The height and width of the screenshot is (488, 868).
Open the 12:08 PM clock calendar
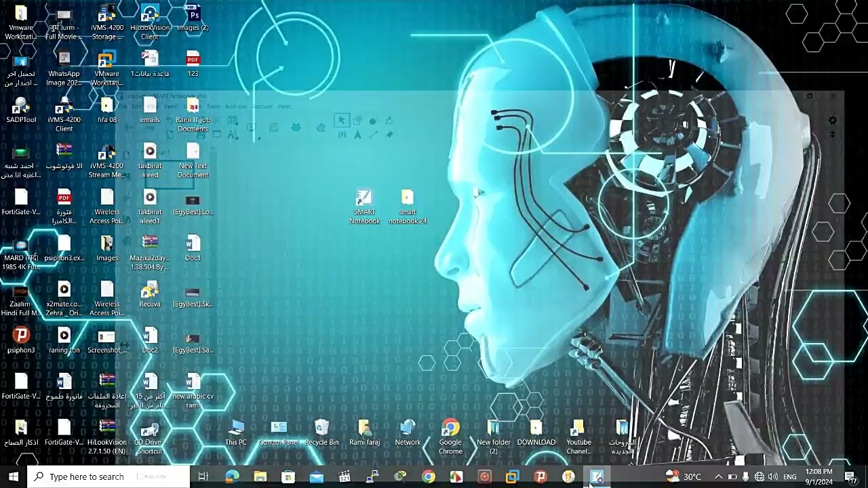point(819,476)
